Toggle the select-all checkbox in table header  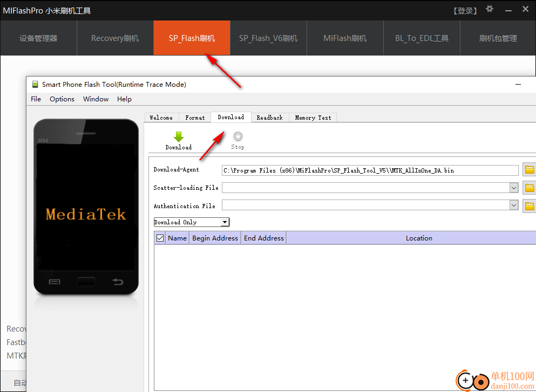point(160,238)
